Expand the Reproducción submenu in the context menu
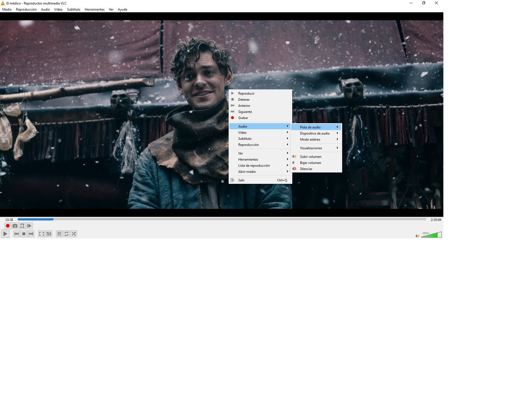532x393 pixels. coord(261,145)
